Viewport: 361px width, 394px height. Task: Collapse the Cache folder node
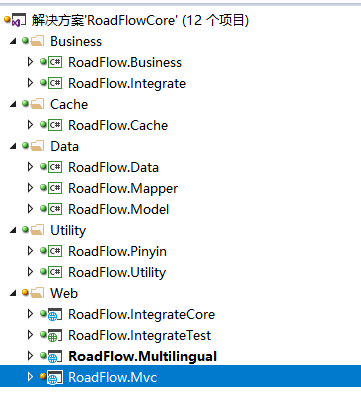click(x=13, y=105)
